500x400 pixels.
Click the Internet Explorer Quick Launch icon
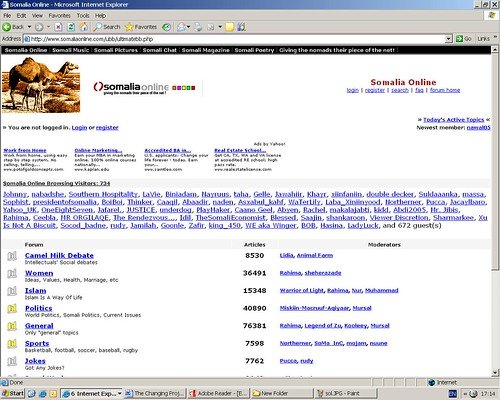(43, 394)
